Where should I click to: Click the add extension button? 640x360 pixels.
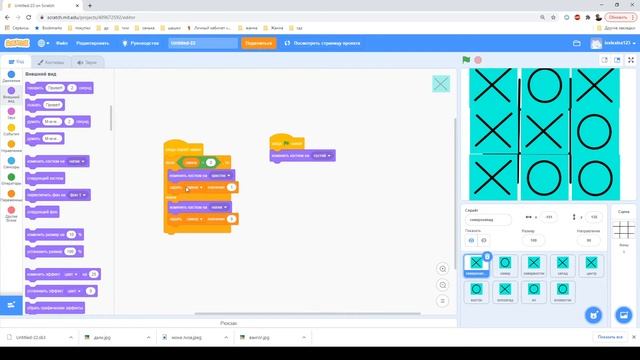(x=11, y=305)
